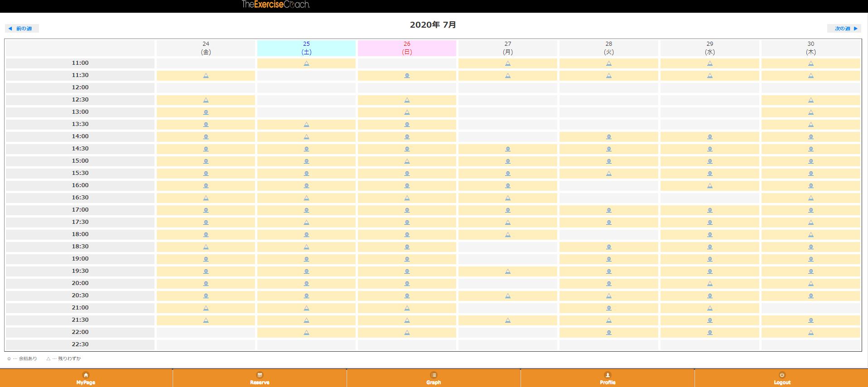Choose the 13:30 slot on Thursday 30

[811, 125]
